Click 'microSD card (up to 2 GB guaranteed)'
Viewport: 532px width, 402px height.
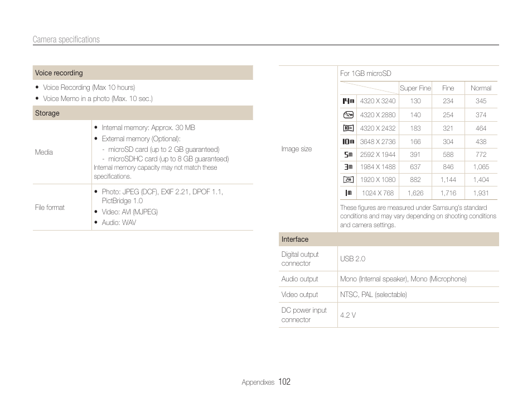[x=164, y=150]
